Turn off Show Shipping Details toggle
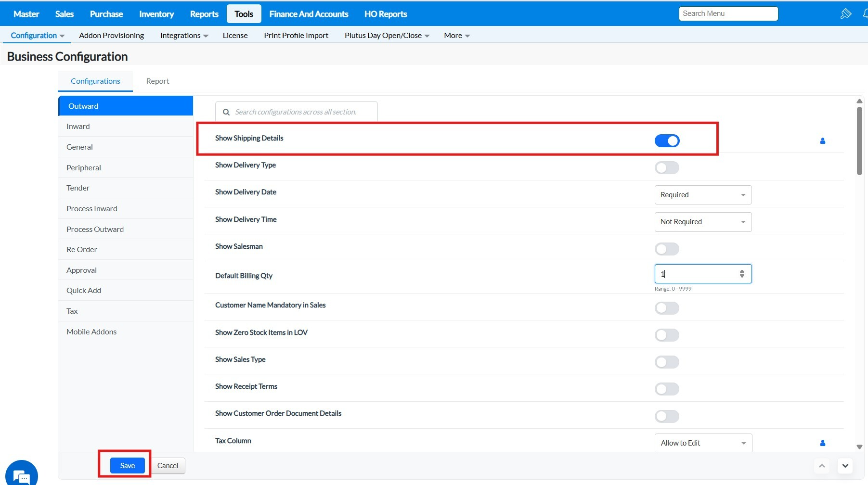The height and width of the screenshot is (485, 868). coord(667,141)
